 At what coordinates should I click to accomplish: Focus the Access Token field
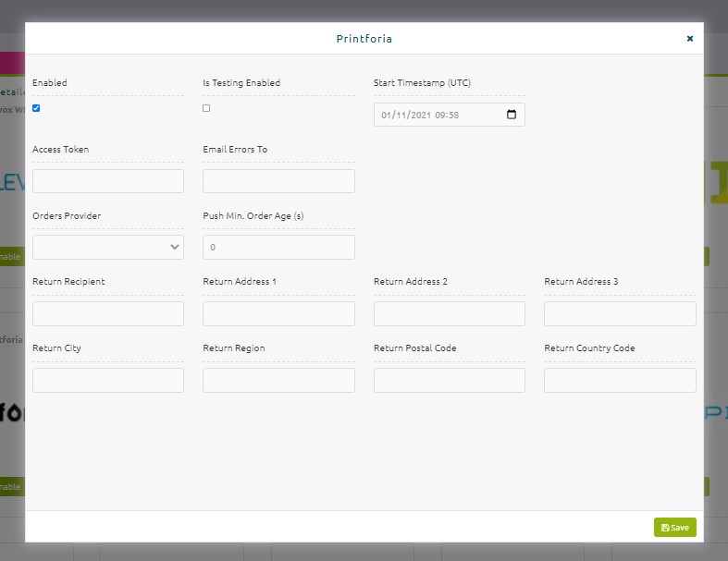tap(108, 181)
